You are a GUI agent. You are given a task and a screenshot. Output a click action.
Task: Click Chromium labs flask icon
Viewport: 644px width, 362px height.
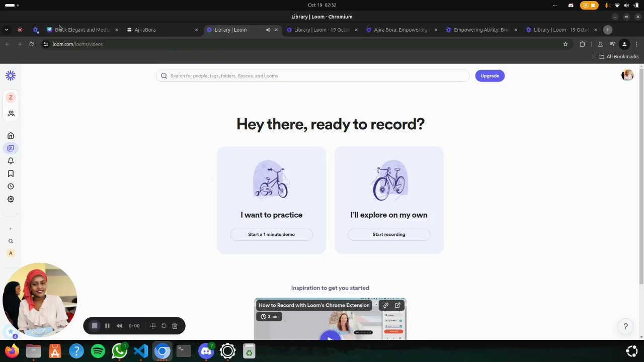[x=600, y=44]
